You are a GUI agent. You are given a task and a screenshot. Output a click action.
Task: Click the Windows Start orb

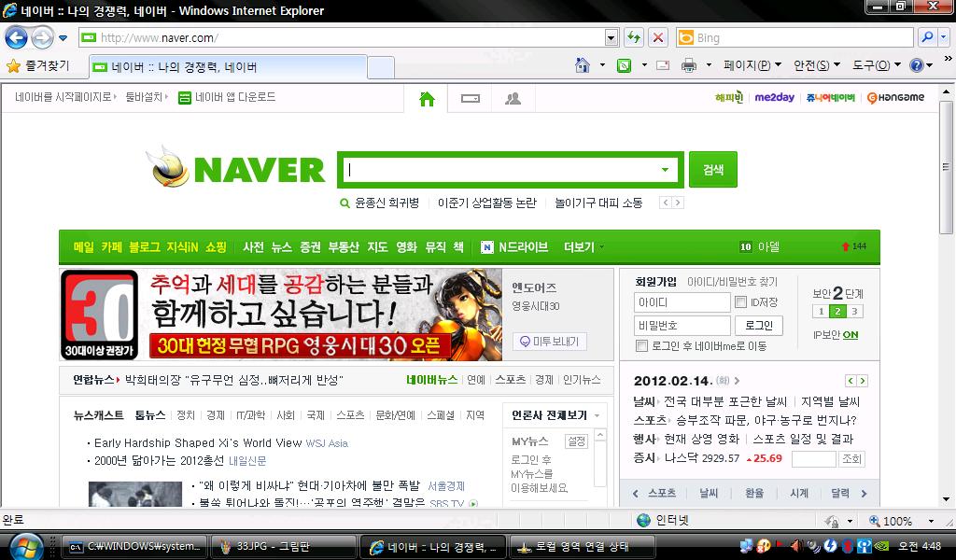point(26,546)
